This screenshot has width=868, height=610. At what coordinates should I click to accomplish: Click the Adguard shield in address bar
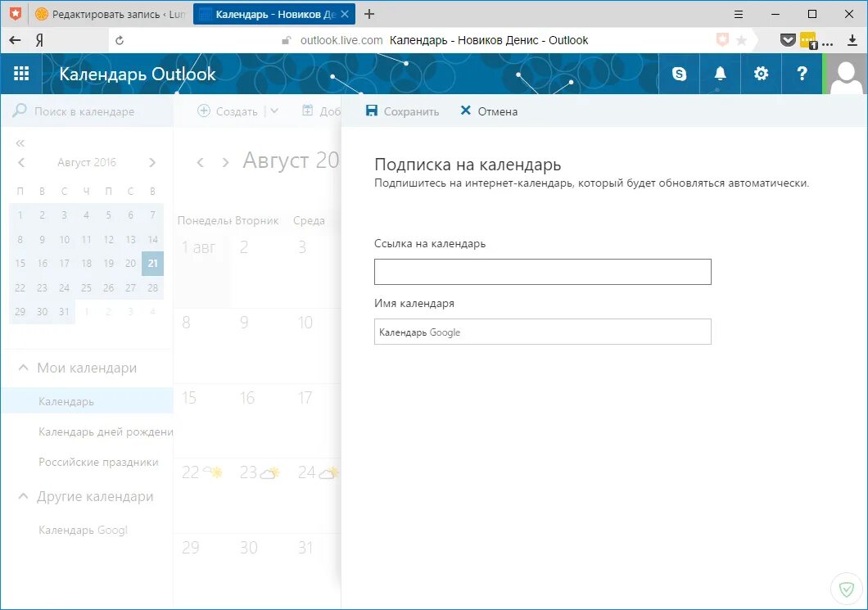coord(722,40)
